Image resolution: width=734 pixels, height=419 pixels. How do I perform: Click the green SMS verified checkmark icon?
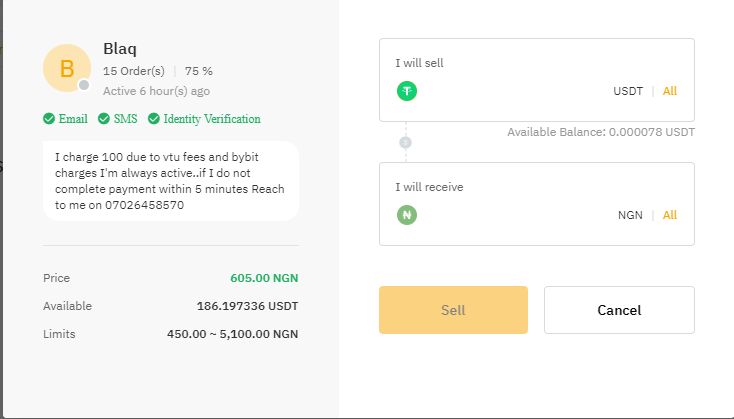point(104,119)
